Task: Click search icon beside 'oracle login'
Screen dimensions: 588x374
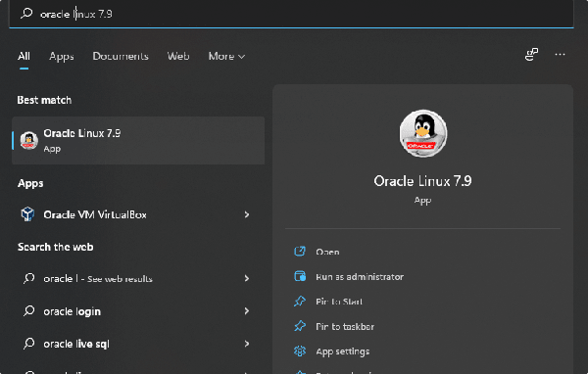Action: 28,311
